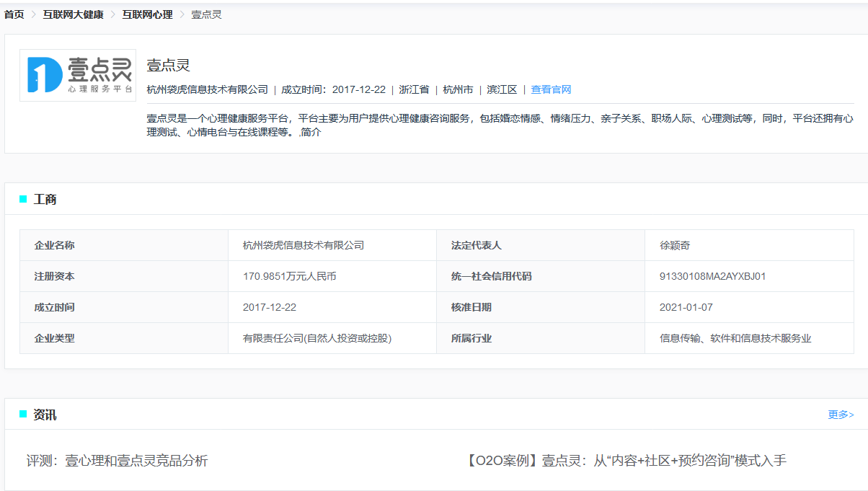The height and width of the screenshot is (491, 868).
Task: Click the 企业类型 label cell
Action: tap(124, 338)
